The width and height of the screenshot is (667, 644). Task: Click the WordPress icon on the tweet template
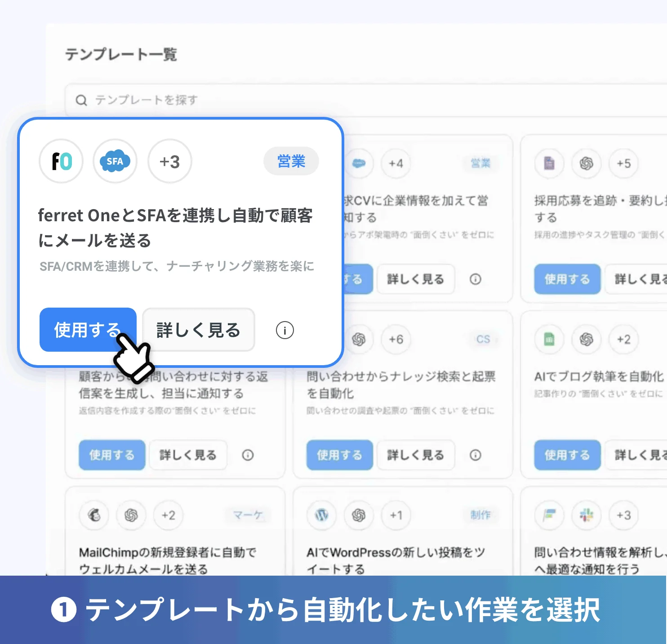pyautogui.click(x=321, y=516)
